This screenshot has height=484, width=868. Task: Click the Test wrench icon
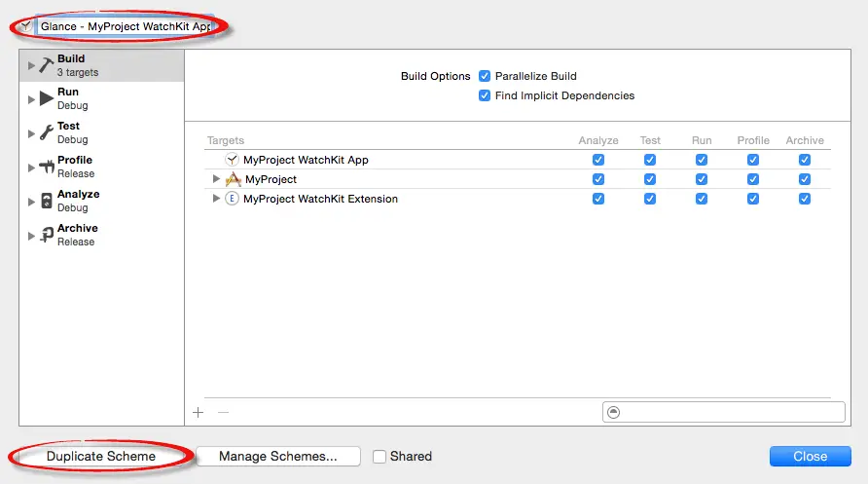46,132
